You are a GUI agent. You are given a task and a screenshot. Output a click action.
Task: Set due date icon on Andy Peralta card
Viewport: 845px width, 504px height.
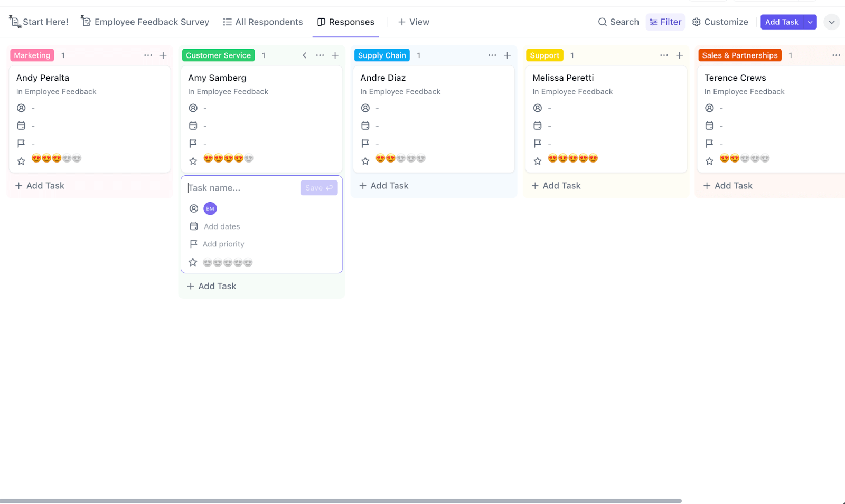point(21,126)
